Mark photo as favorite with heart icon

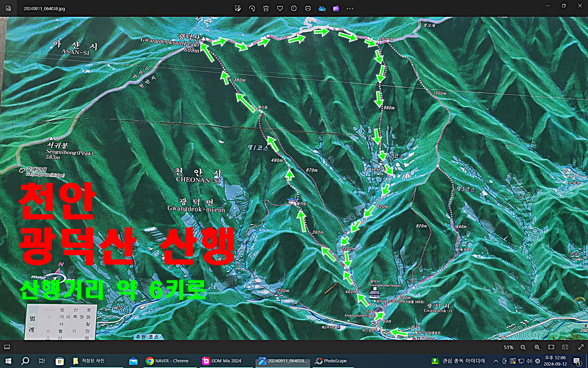(x=280, y=8)
